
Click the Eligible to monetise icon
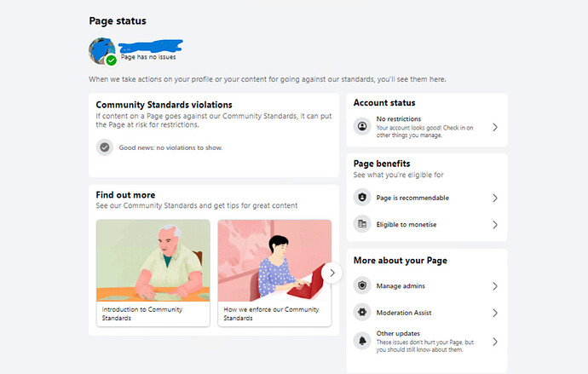coord(362,225)
